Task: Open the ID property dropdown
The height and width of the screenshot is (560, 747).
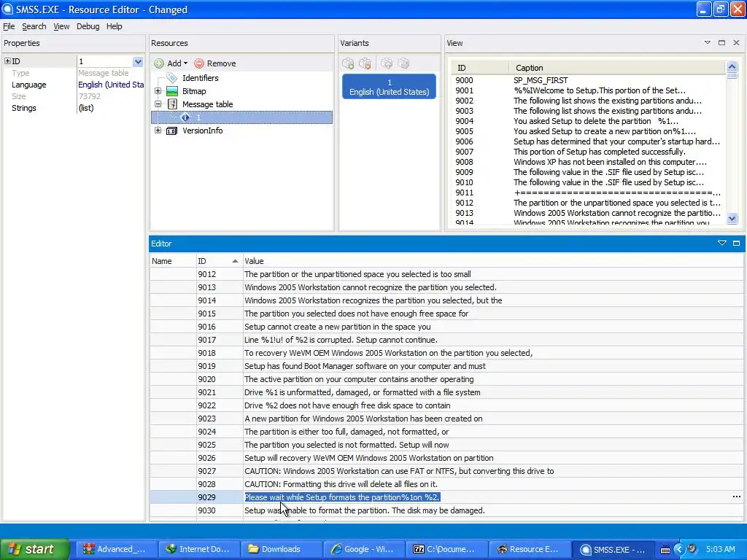Action: (x=138, y=61)
